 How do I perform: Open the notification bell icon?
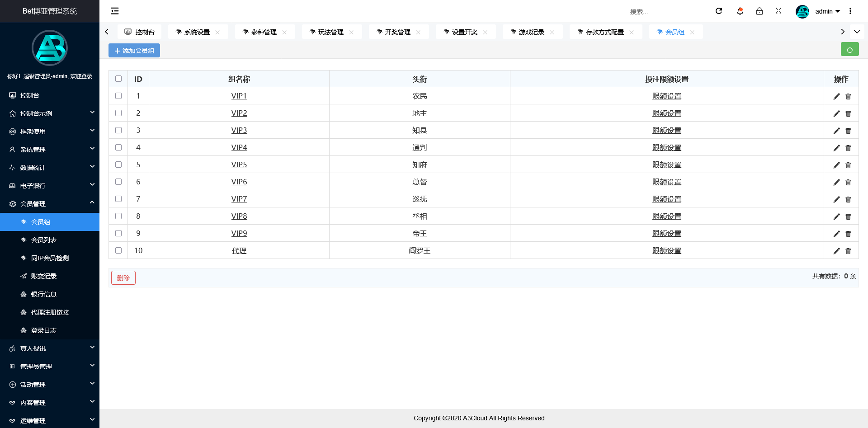pos(740,11)
